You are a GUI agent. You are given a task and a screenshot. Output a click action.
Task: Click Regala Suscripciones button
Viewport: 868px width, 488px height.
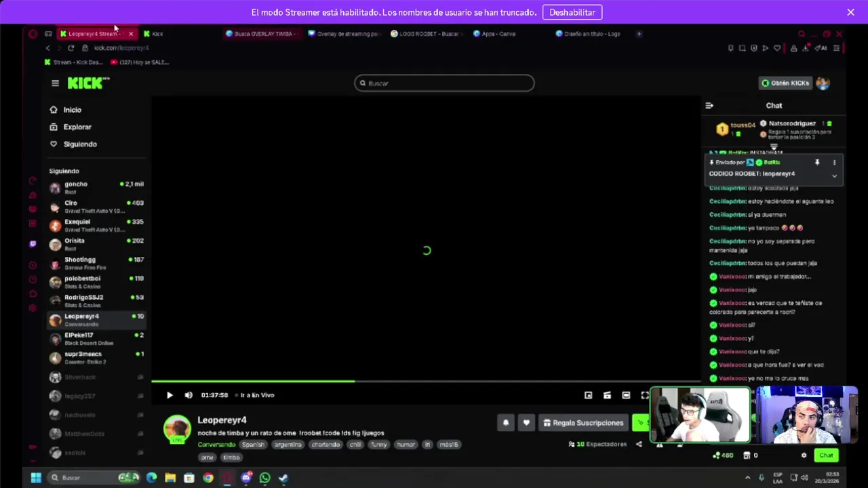[583, 423]
